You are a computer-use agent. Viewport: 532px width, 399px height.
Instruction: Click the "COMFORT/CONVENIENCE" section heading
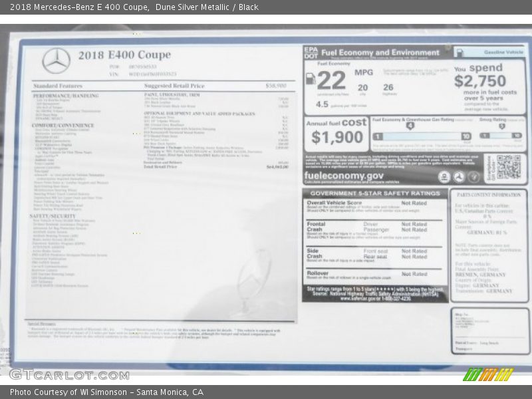pyautogui.click(x=63, y=125)
